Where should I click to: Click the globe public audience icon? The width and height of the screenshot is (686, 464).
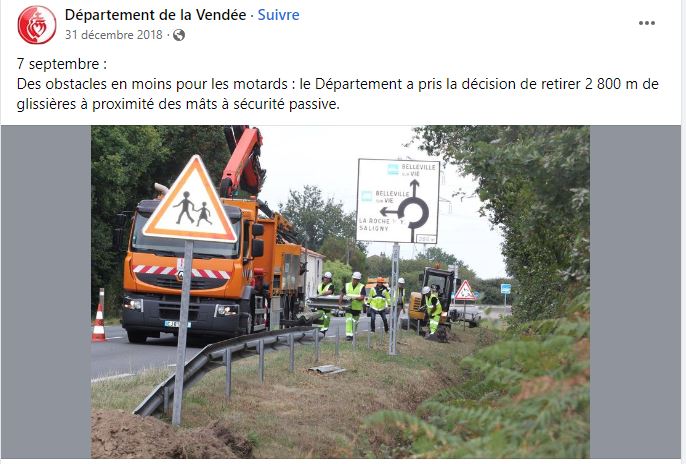click(x=178, y=35)
